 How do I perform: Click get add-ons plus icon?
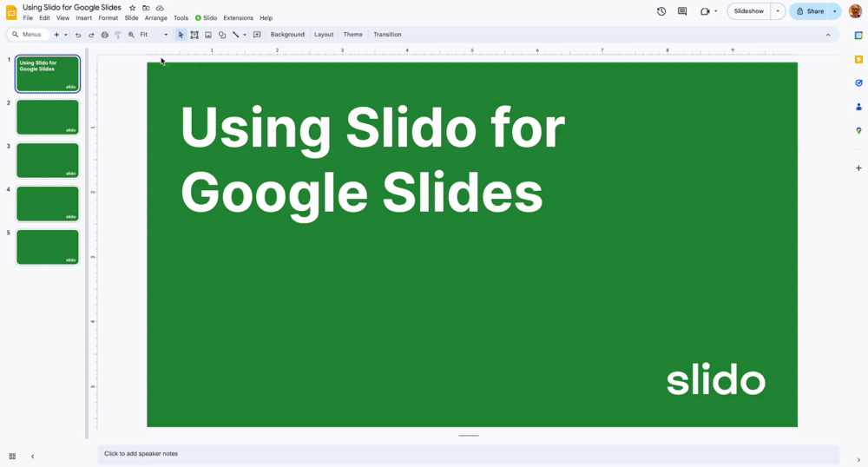(x=858, y=168)
